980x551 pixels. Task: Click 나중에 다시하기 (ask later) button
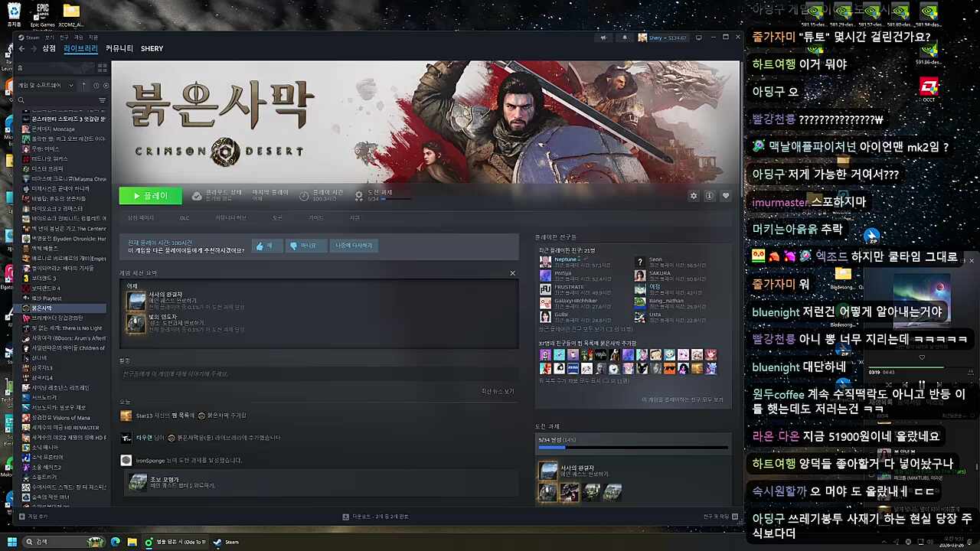(x=354, y=246)
